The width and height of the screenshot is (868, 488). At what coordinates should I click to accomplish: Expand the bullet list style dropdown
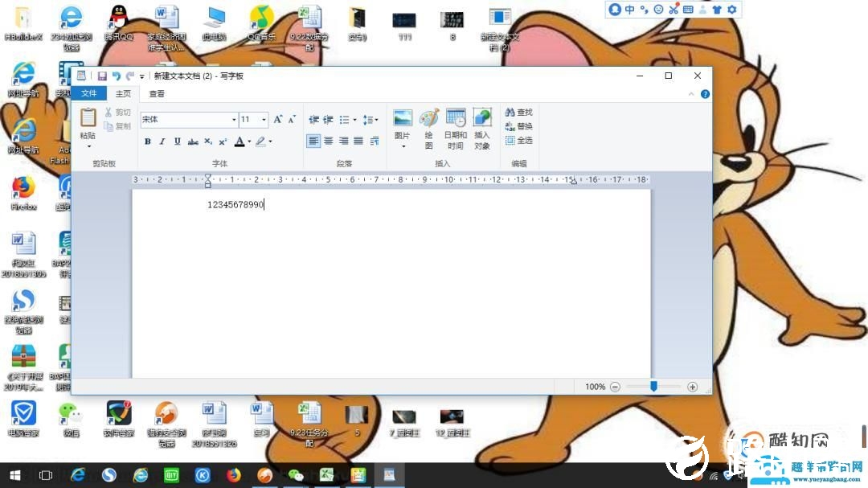[355, 119]
